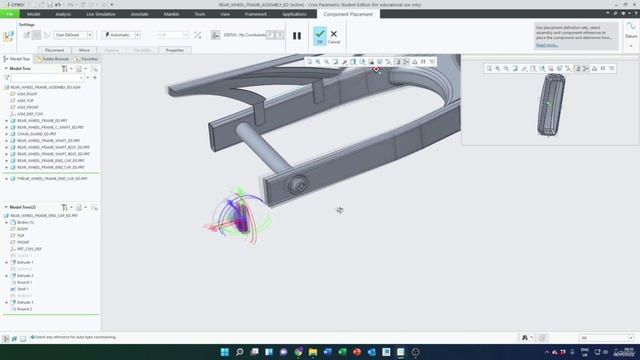This screenshot has width=640, height=360.
Task: Click the component placement icon at ribbon left
Action: (8, 36)
